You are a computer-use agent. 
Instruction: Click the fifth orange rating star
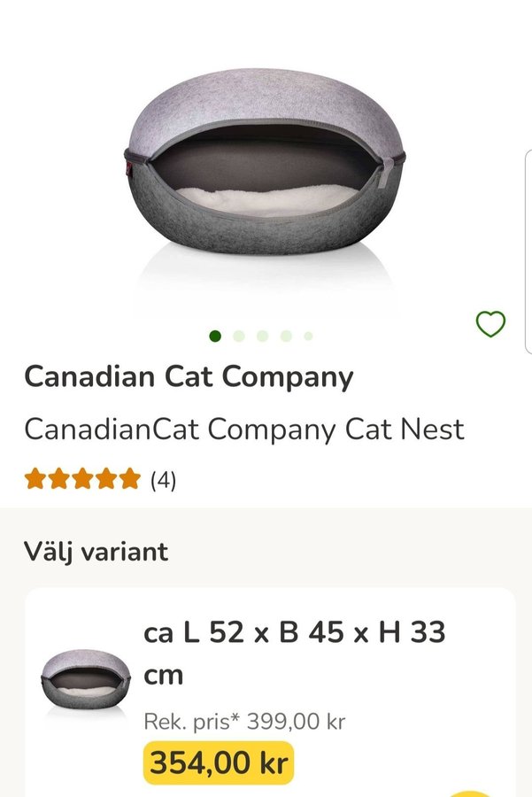(130, 480)
